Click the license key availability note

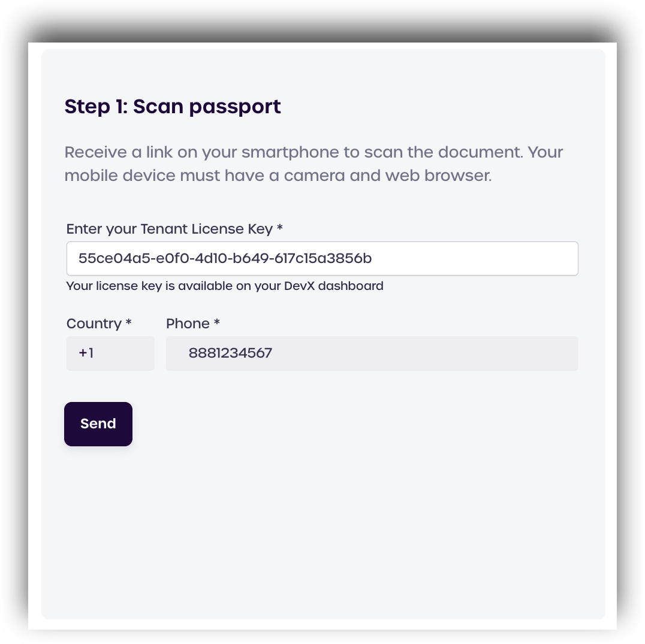[225, 286]
